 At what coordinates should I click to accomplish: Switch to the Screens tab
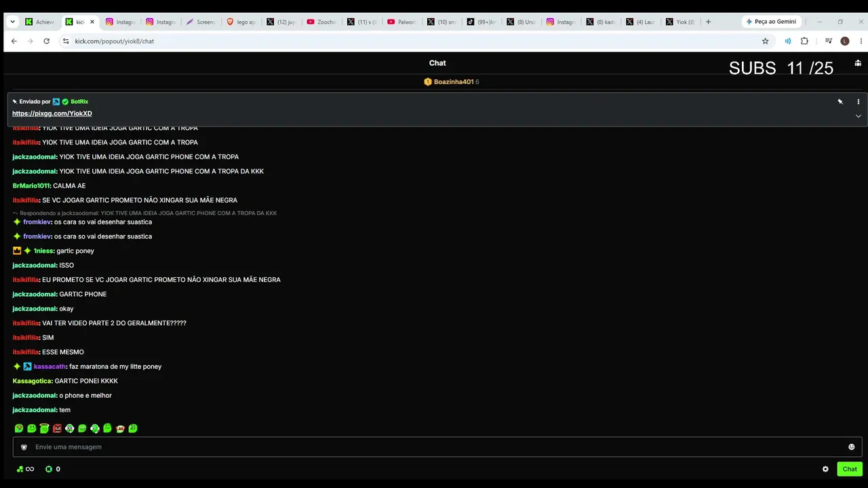(201, 22)
